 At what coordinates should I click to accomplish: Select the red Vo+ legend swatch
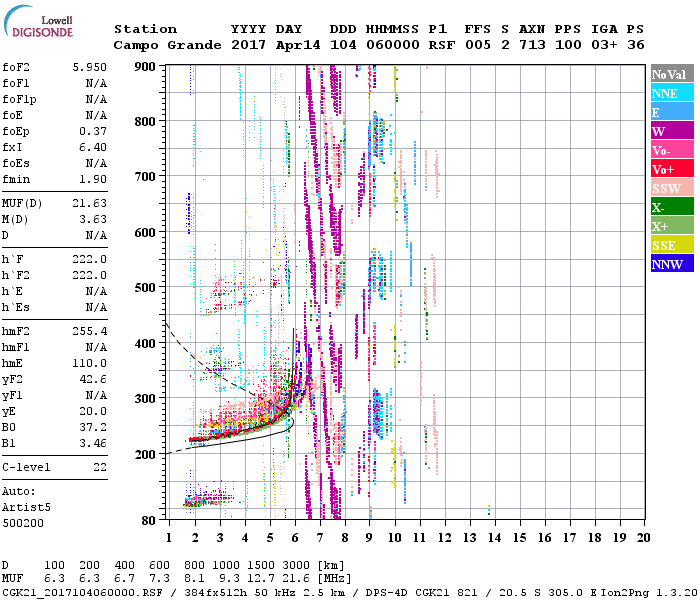tap(672, 169)
